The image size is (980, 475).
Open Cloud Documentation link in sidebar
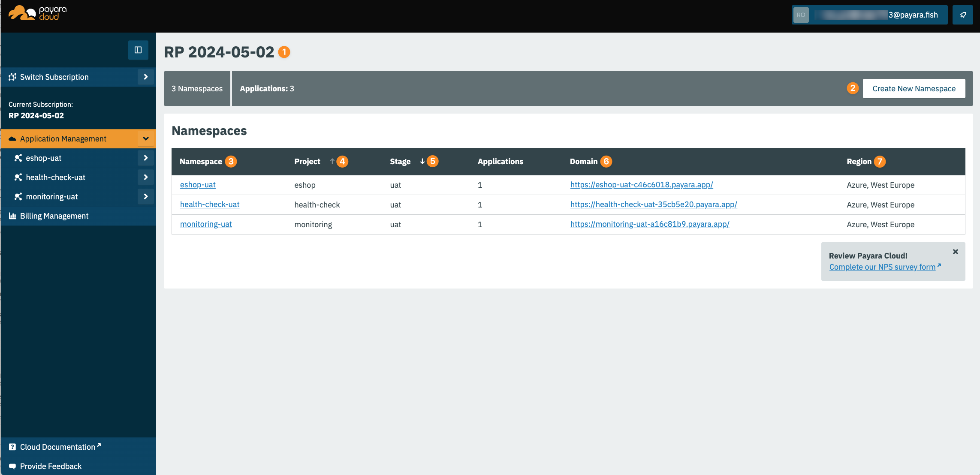pos(57,447)
